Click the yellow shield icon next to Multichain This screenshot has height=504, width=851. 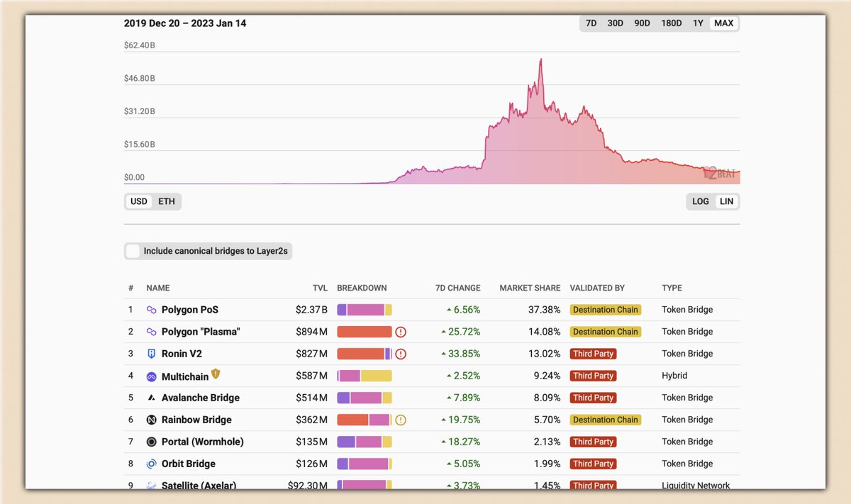(x=215, y=374)
